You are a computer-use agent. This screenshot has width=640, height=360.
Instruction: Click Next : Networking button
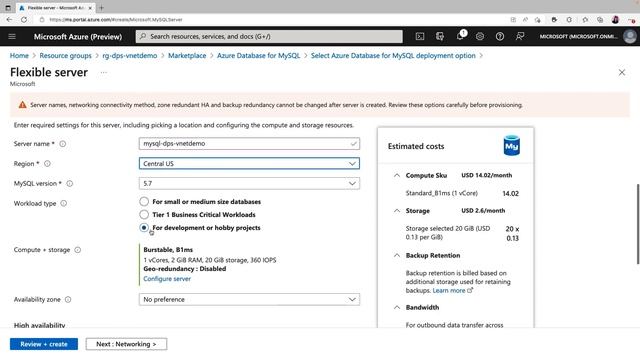click(x=126, y=344)
